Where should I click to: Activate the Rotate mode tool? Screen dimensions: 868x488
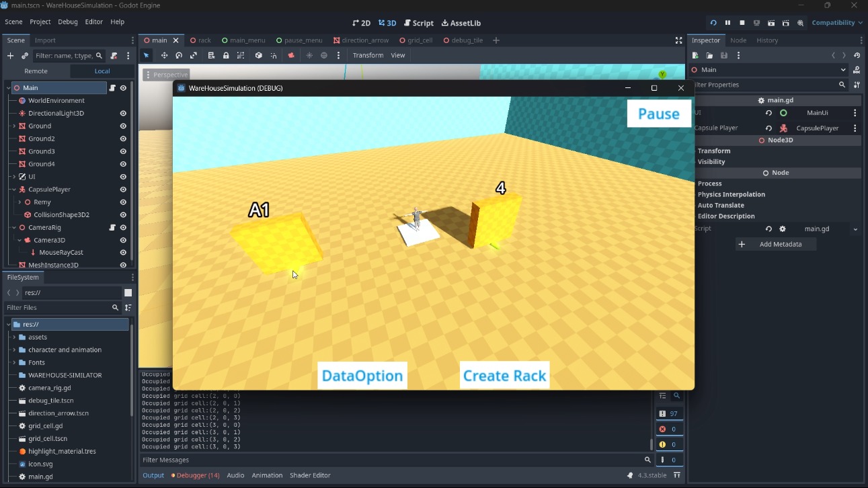pyautogui.click(x=179, y=56)
